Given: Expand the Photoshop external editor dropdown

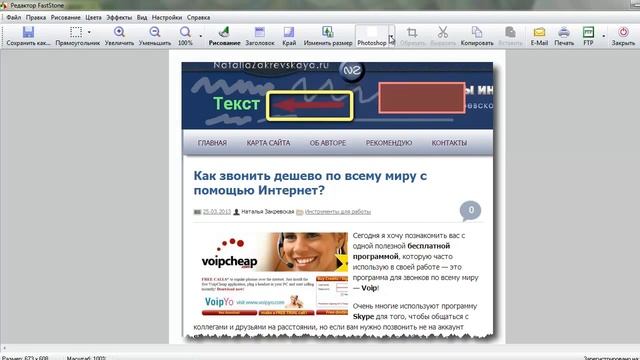Looking at the screenshot, I should (x=391, y=36).
